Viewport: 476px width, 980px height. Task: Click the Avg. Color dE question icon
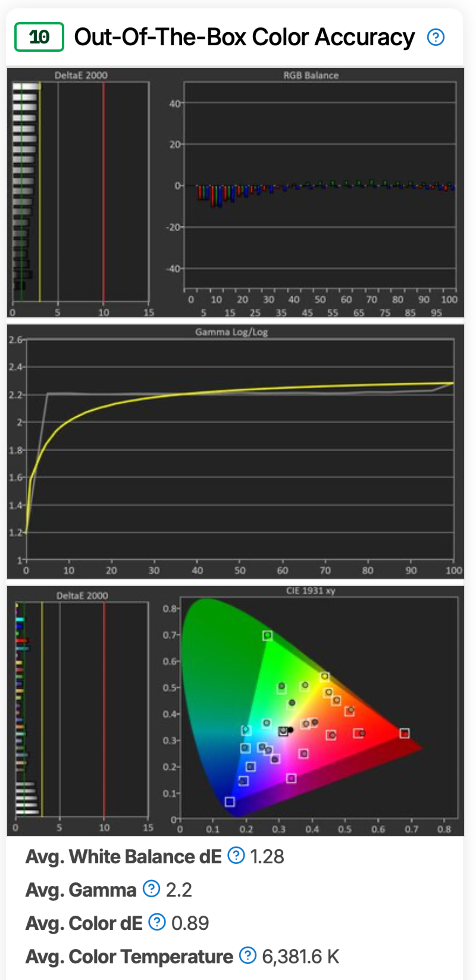[157, 922]
